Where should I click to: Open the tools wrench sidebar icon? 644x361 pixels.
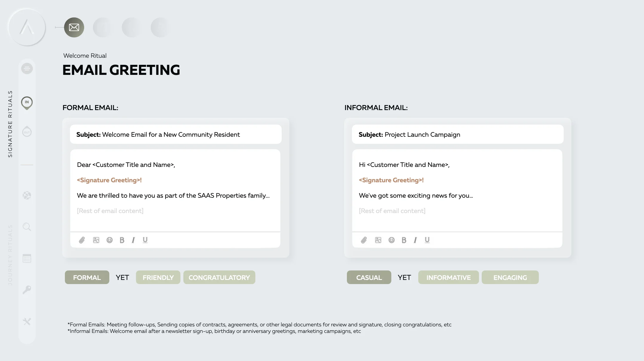point(27,321)
